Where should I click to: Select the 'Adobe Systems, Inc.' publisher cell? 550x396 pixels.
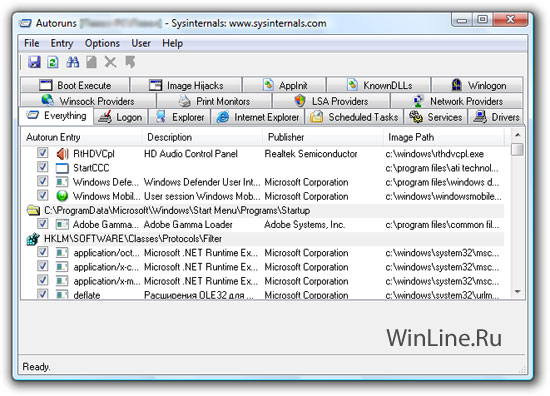pos(304,224)
